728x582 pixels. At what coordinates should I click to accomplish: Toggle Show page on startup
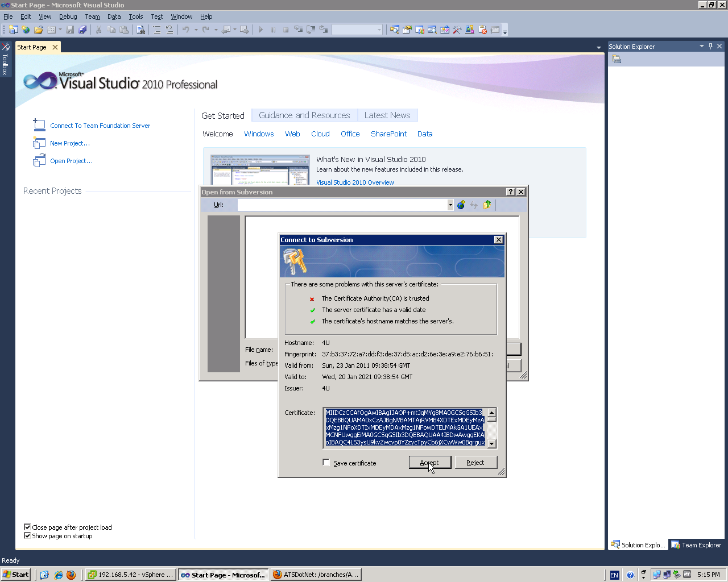tap(27, 535)
